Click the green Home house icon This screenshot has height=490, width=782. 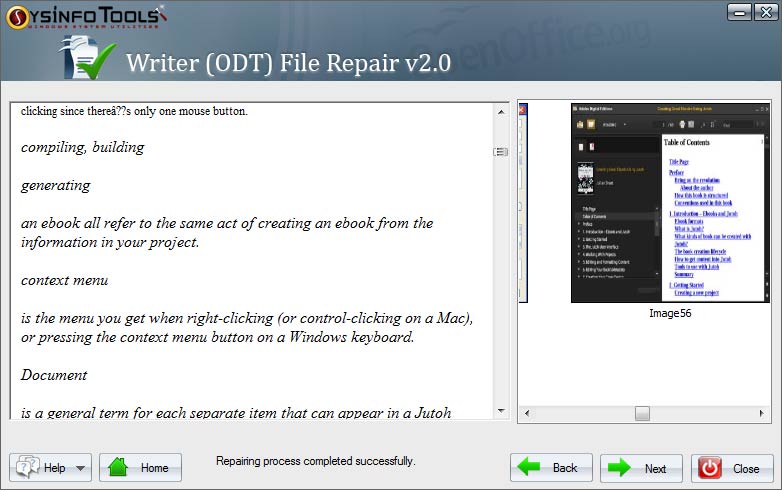click(x=119, y=468)
